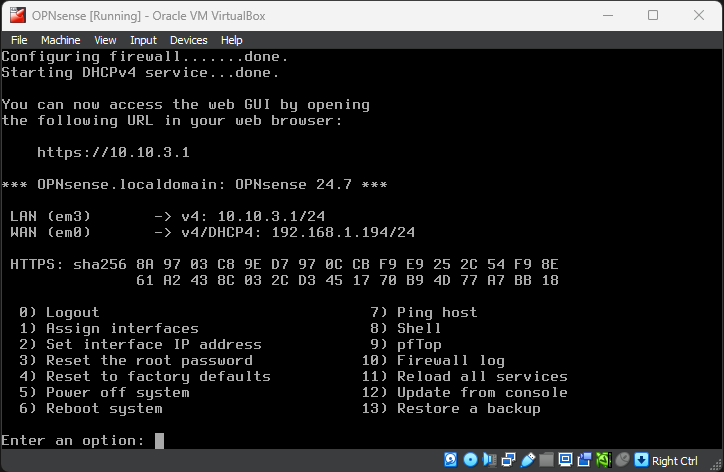The image size is (724, 472).
Task: Click the console cursor after 'Enter an option:'
Action: coord(159,441)
